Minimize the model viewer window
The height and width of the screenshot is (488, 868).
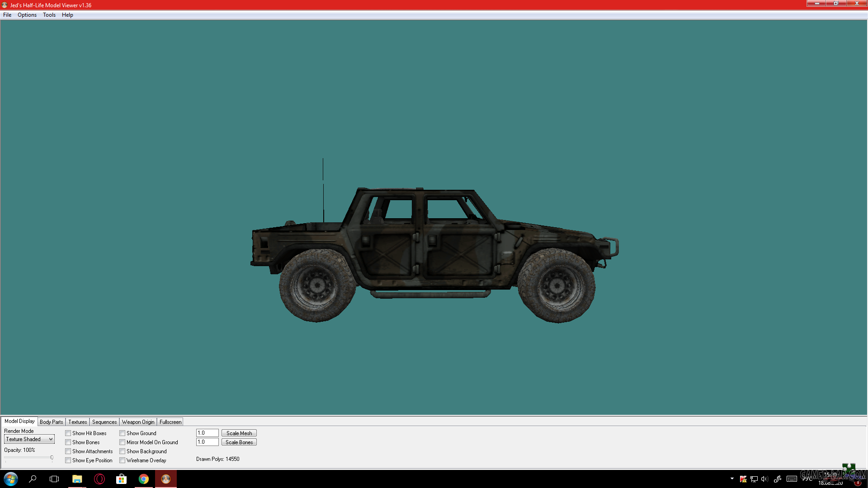coord(816,4)
